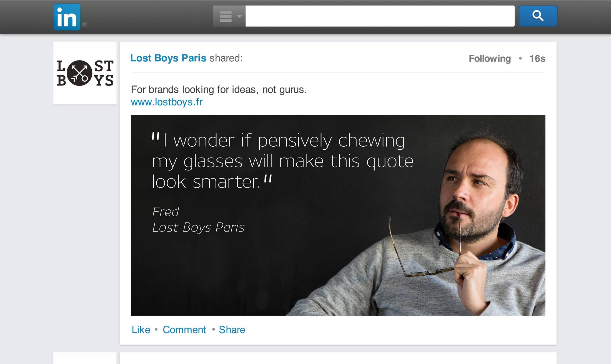
Task: Share the Lost Boys Paris post
Action: [232, 330]
